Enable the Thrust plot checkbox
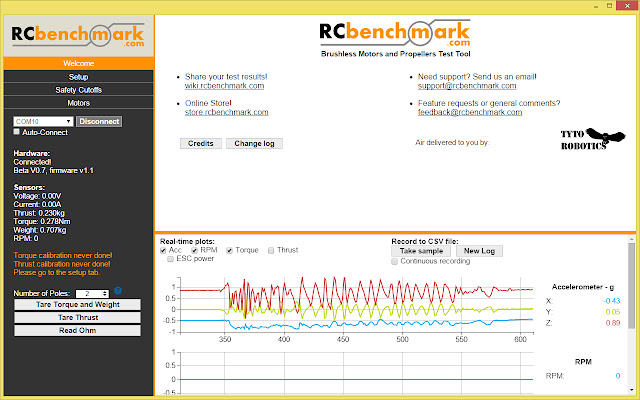The width and height of the screenshot is (640, 400). click(271, 250)
